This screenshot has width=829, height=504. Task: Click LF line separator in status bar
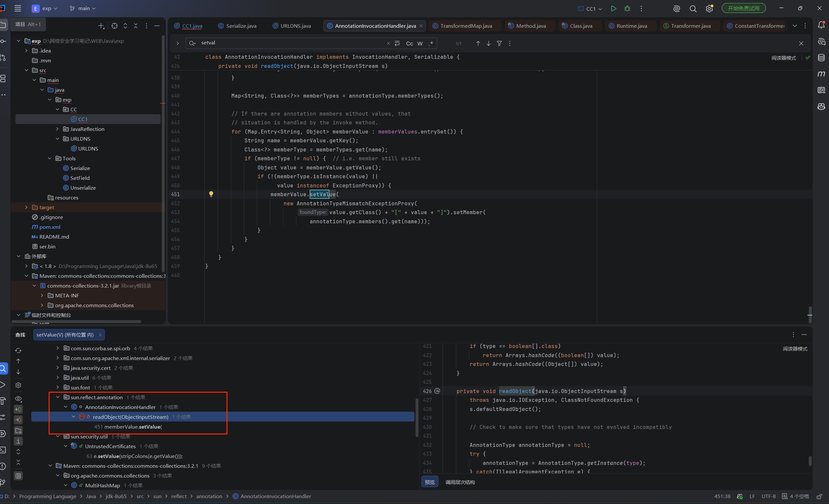(x=752, y=496)
